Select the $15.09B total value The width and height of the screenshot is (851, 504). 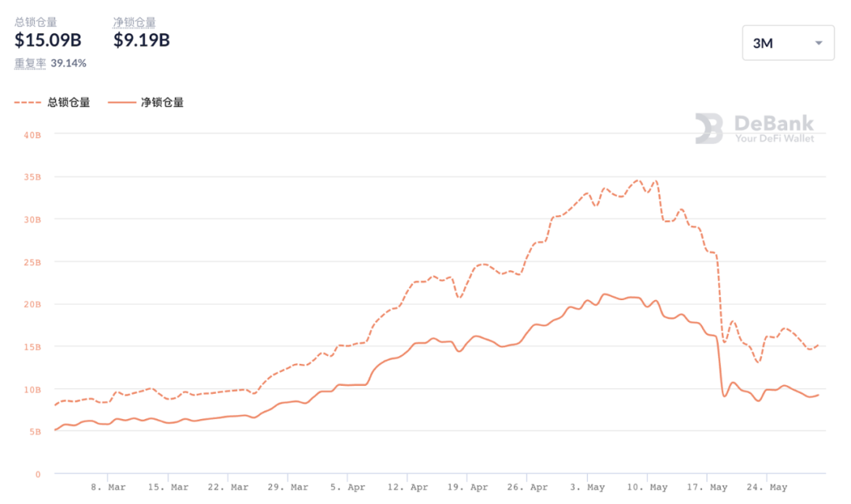click(x=48, y=40)
